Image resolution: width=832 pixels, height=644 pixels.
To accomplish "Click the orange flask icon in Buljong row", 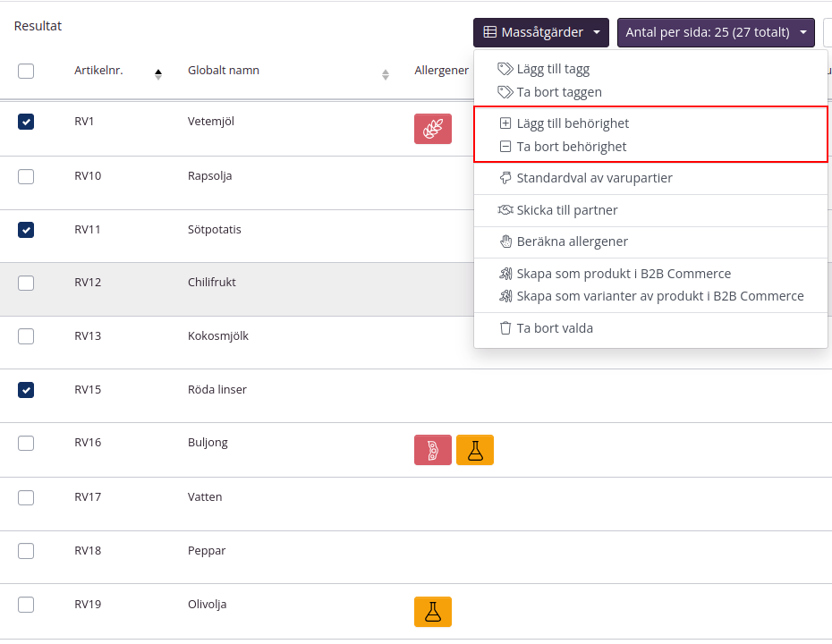I will coord(475,450).
